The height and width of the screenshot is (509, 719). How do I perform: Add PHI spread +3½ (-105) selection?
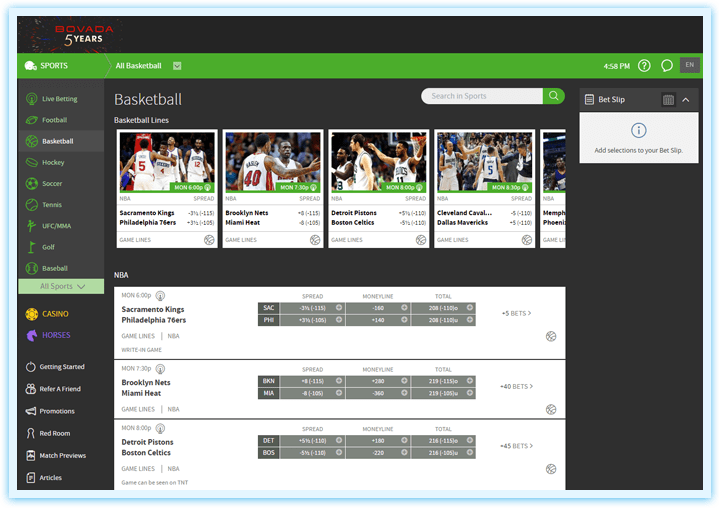point(313,320)
